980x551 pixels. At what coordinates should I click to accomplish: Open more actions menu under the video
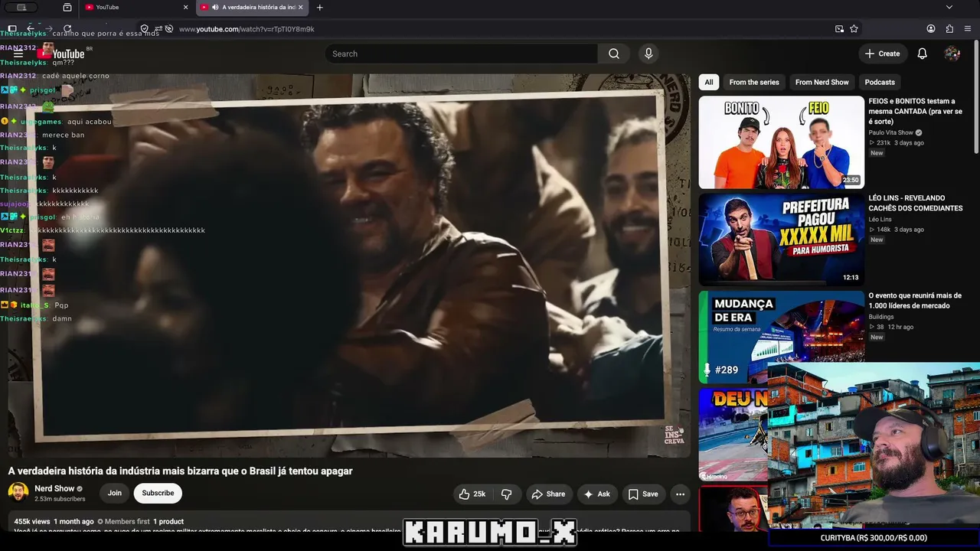(679, 494)
